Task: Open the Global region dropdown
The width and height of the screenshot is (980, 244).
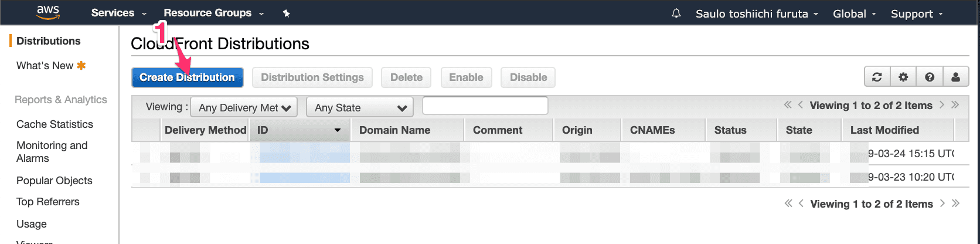Action: coord(855,13)
